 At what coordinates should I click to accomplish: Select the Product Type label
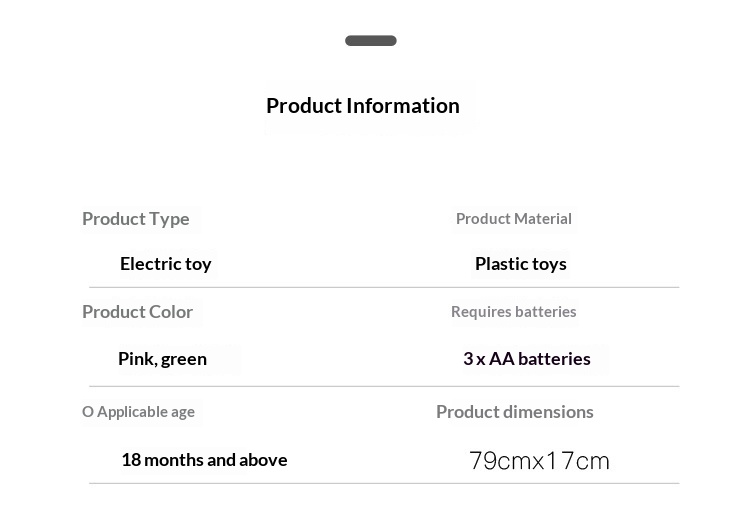click(136, 219)
